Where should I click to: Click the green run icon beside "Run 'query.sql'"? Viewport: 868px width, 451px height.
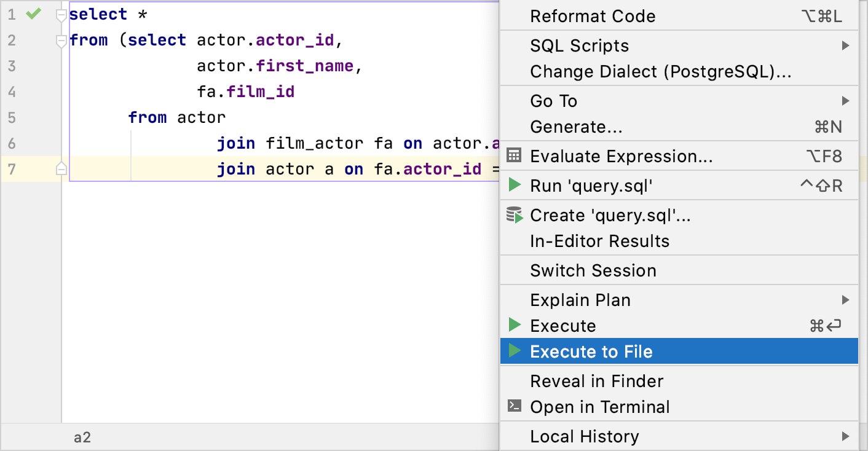coord(514,185)
